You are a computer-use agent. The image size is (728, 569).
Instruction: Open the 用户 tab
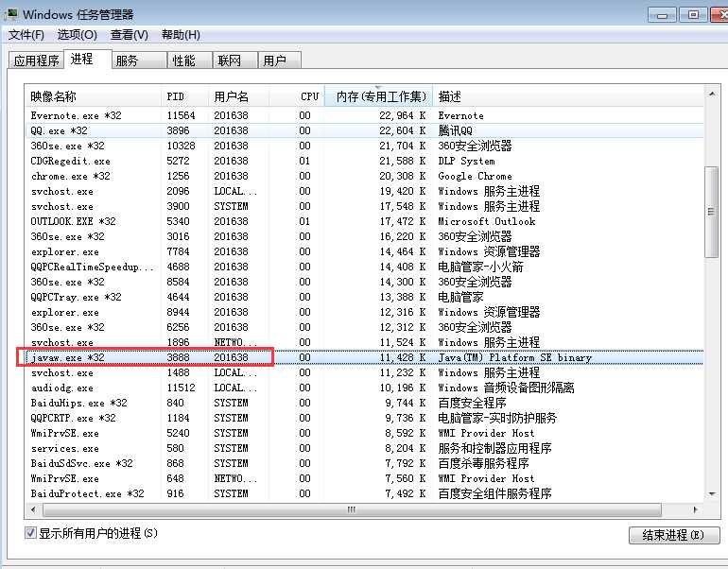click(x=280, y=60)
